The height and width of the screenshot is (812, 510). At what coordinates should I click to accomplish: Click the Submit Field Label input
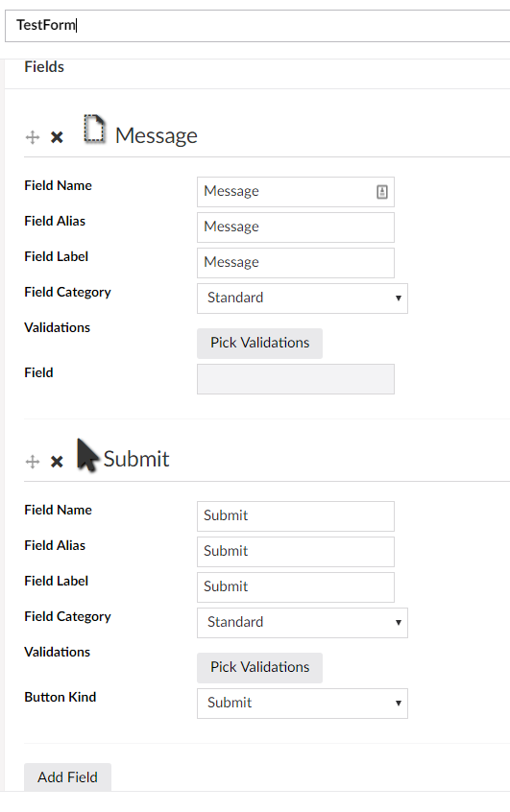click(296, 587)
